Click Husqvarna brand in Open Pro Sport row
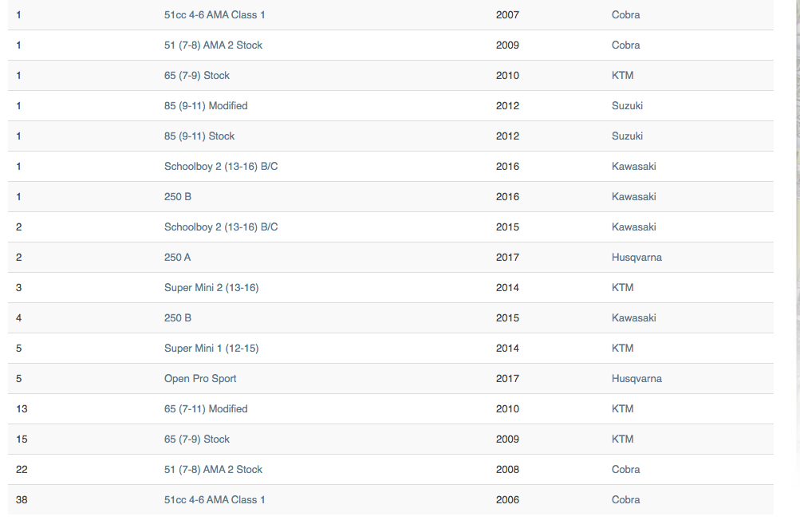The width and height of the screenshot is (800, 532). tap(636, 379)
